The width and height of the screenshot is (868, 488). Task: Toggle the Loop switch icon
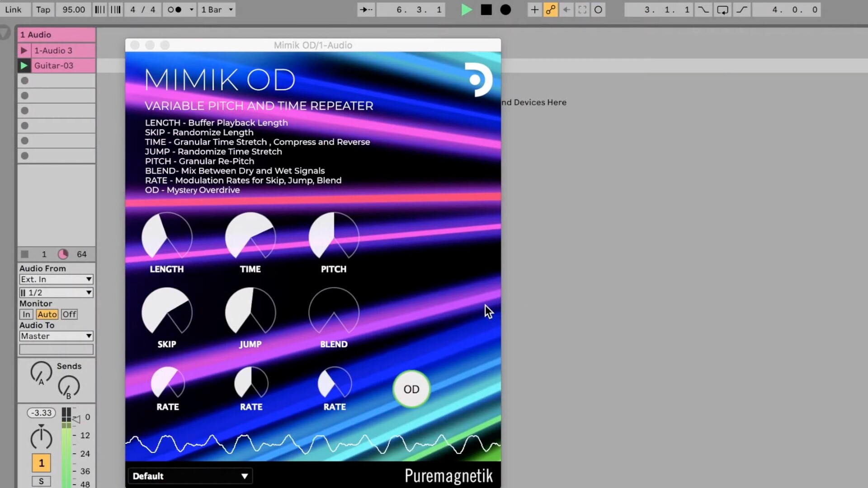[722, 9]
